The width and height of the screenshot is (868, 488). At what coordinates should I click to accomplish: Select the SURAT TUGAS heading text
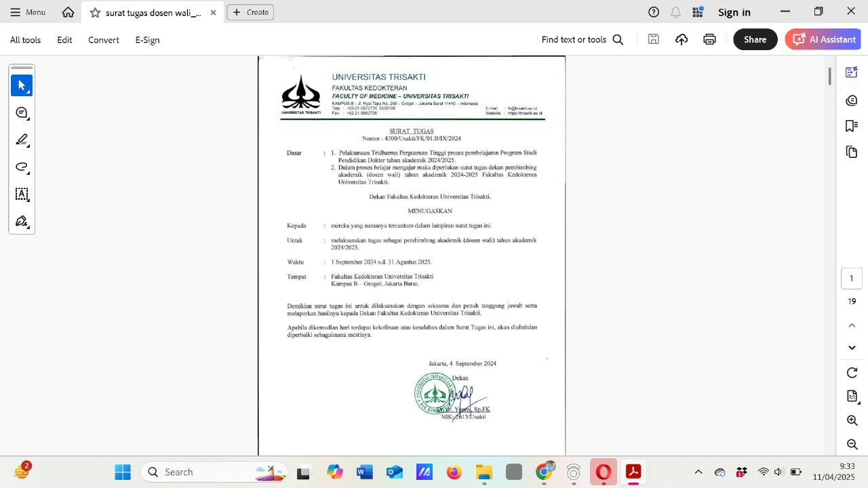click(x=411, y=131)
